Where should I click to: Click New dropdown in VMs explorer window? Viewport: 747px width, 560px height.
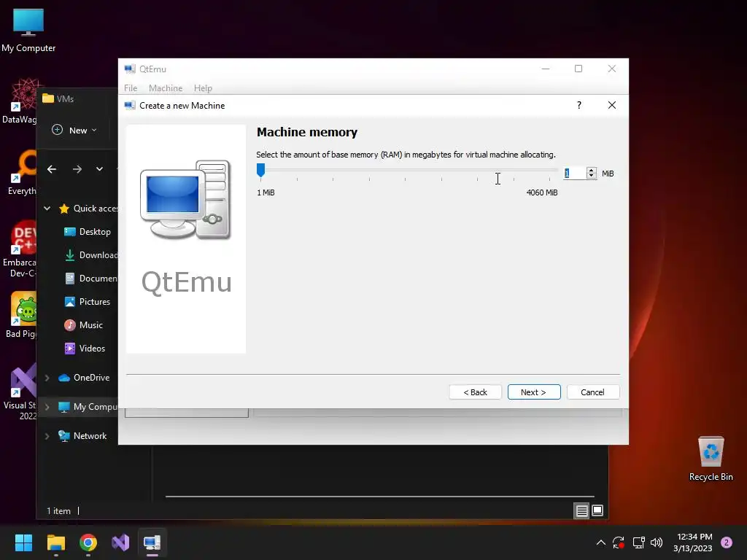click(x=75, y=130)
